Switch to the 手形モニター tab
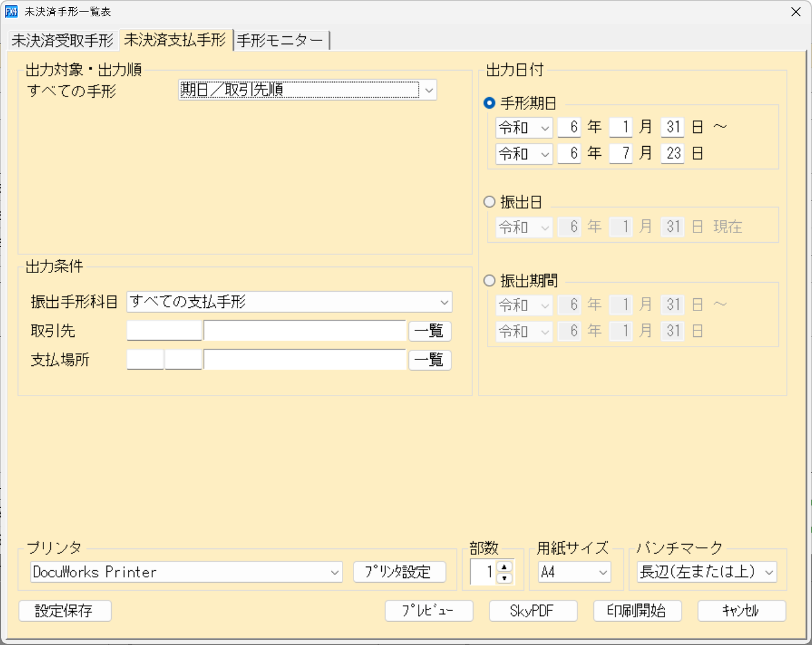The width and height of the screenshot is (812, 645). point(280,40)
